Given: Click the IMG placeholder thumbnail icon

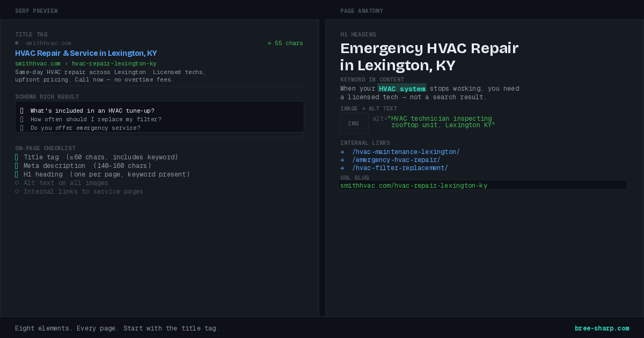Looking at the screenshot, I should click(354, 123).
